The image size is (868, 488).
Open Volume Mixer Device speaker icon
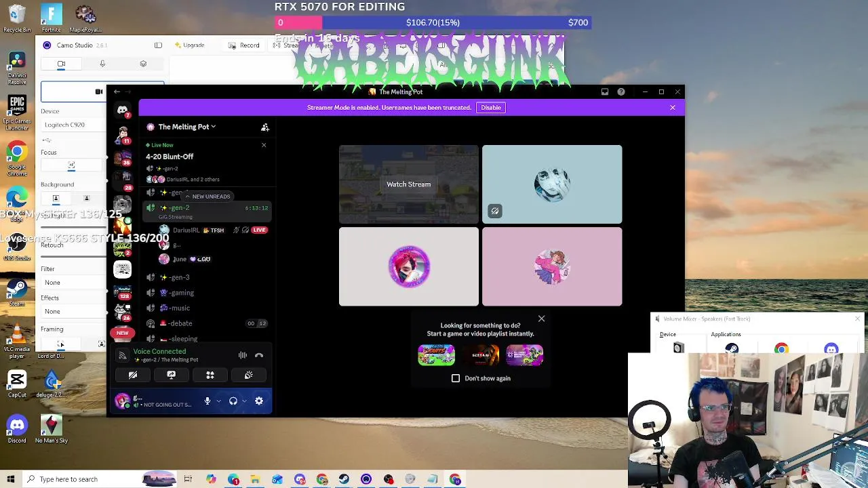678,348
